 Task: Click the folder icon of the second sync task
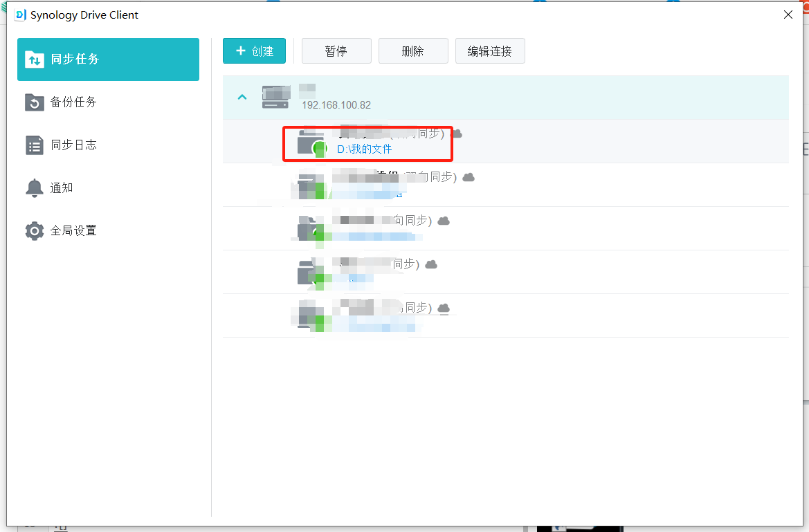pos(311,186)
